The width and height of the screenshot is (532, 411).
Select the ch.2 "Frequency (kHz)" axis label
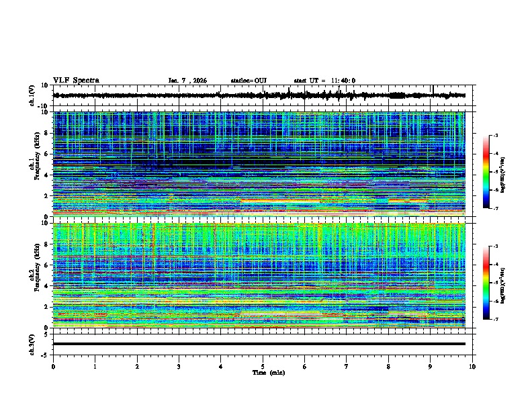38,267
